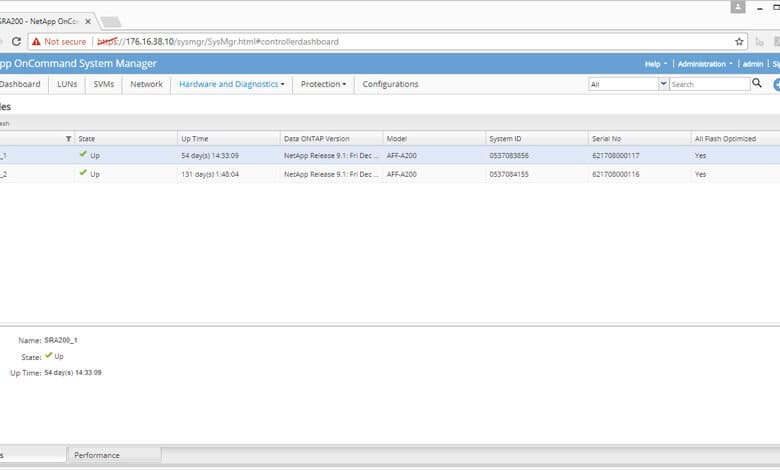Click System ID 0537084155
The image size is (780, 470).
point(509,175)
